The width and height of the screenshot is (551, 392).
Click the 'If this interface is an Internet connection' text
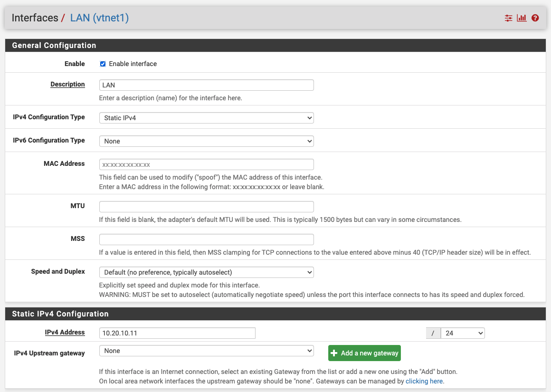[x=278, y=372]
